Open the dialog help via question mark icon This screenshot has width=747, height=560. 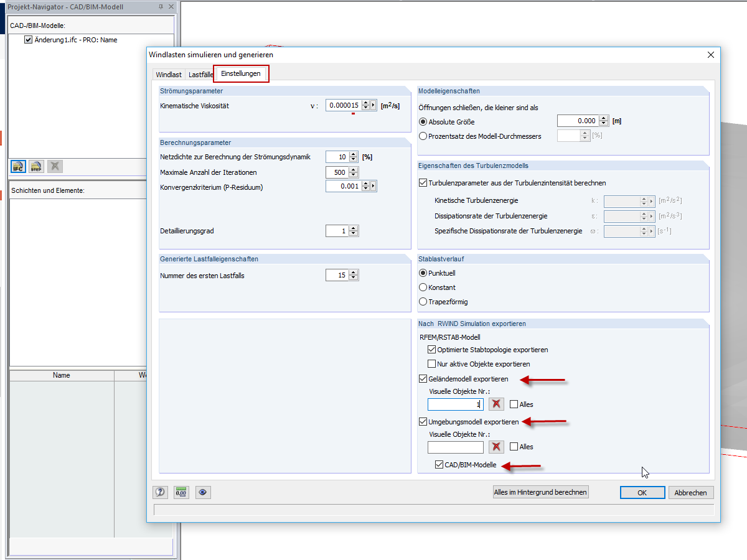[160, 492]
